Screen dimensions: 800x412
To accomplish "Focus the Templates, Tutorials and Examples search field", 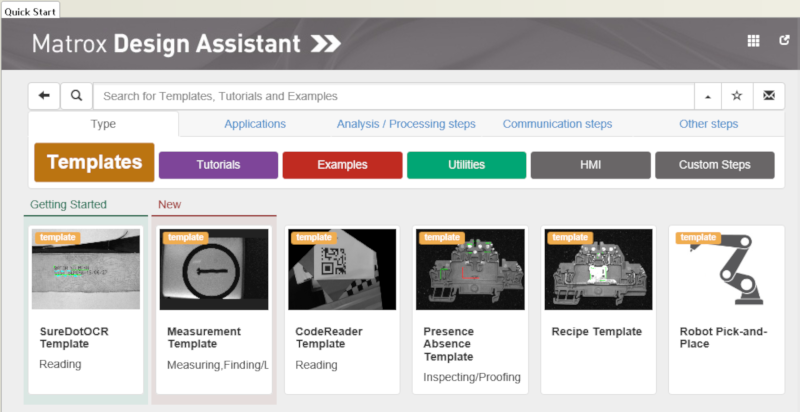I will point(393,96).
